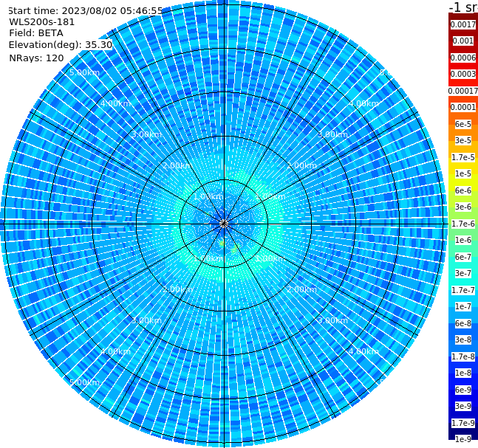The height and width of the screenshot is (448, 478).
Task: Click the yellow-green high backscatter spot below center
Action: coord(222,243)
